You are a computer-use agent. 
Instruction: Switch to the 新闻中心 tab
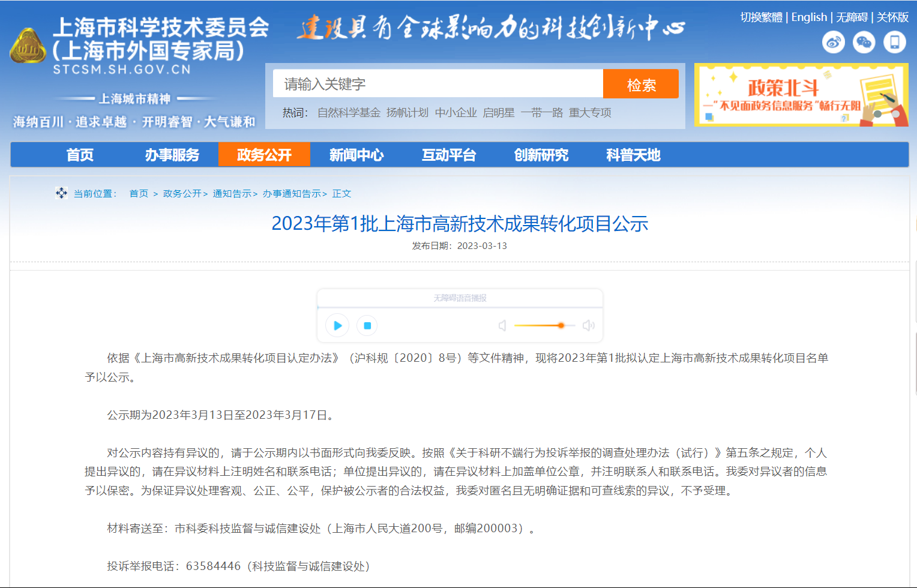click(356, 155)
